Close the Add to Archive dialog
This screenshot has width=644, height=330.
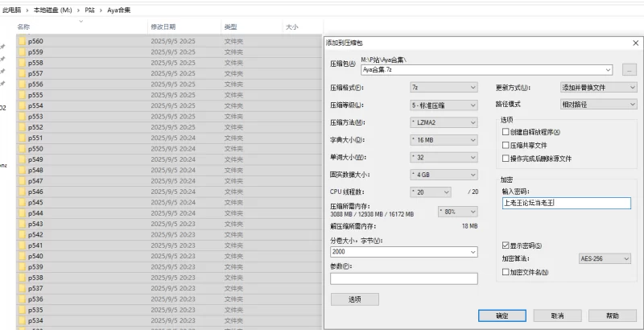click(635, 42)
